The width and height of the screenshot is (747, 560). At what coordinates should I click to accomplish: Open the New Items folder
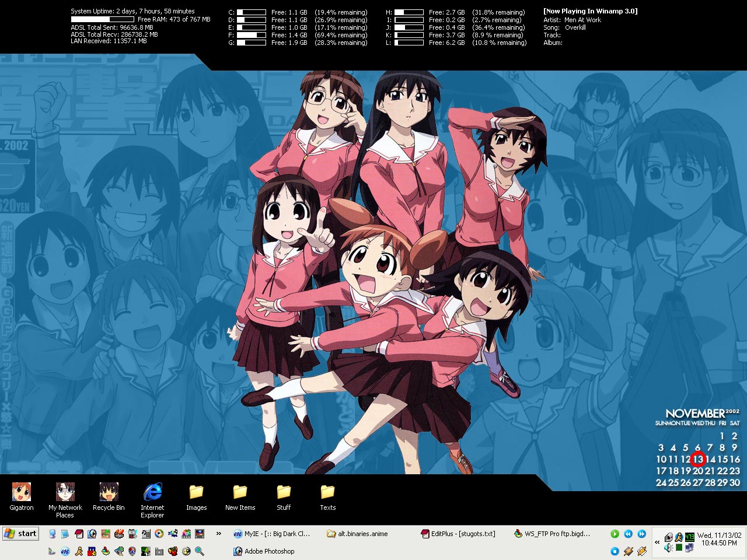click(240, 497)
